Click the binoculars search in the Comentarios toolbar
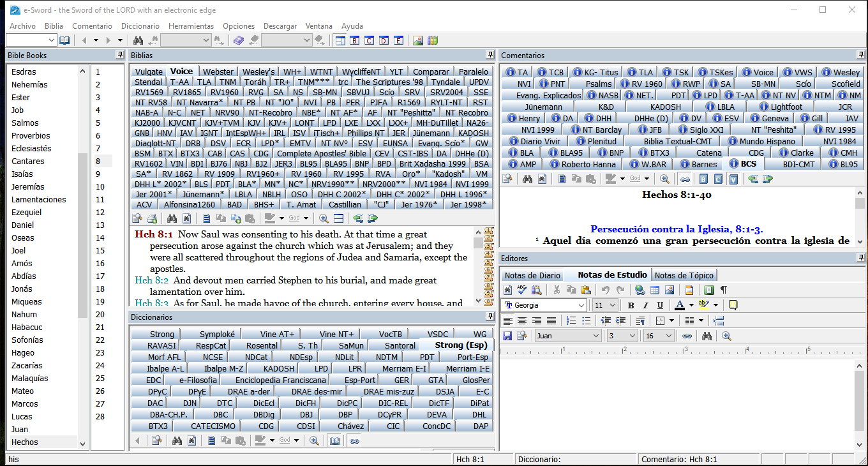The height and width of the screenshot is (466, 868). 528,179
